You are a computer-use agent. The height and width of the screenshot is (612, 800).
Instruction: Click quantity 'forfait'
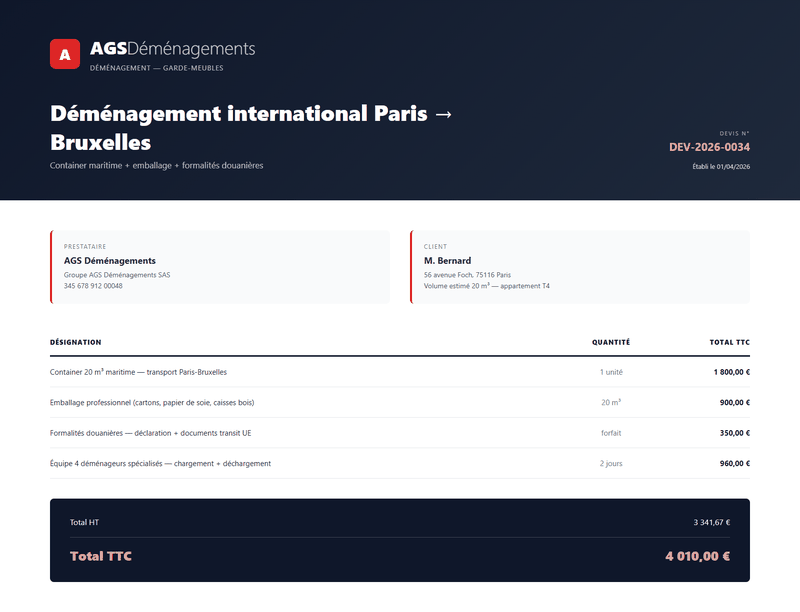click(611, 433)
